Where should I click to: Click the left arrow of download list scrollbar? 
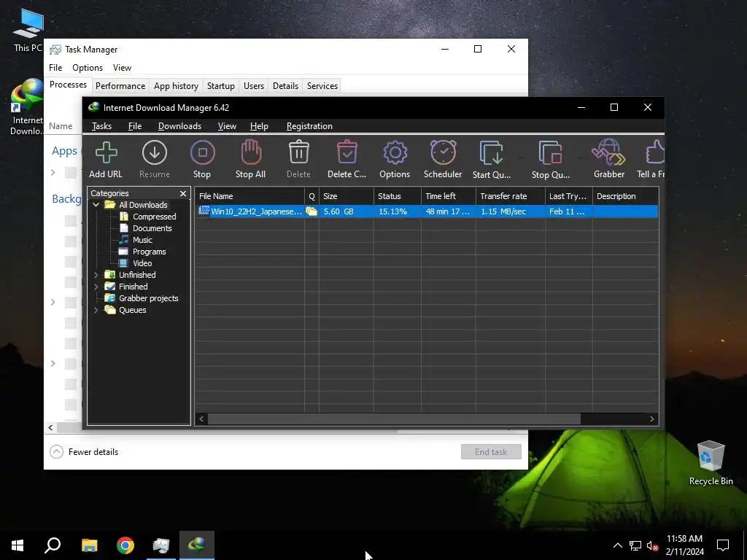[201, 419]
